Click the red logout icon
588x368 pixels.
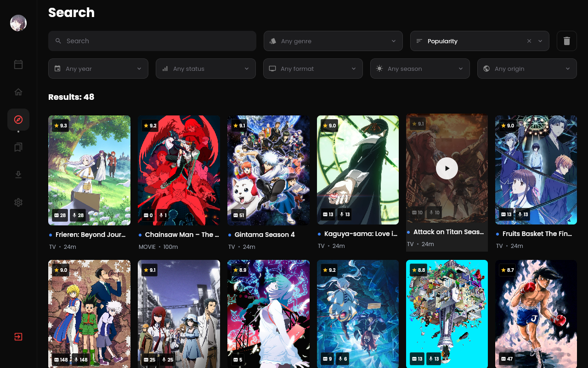pos(18,337)
